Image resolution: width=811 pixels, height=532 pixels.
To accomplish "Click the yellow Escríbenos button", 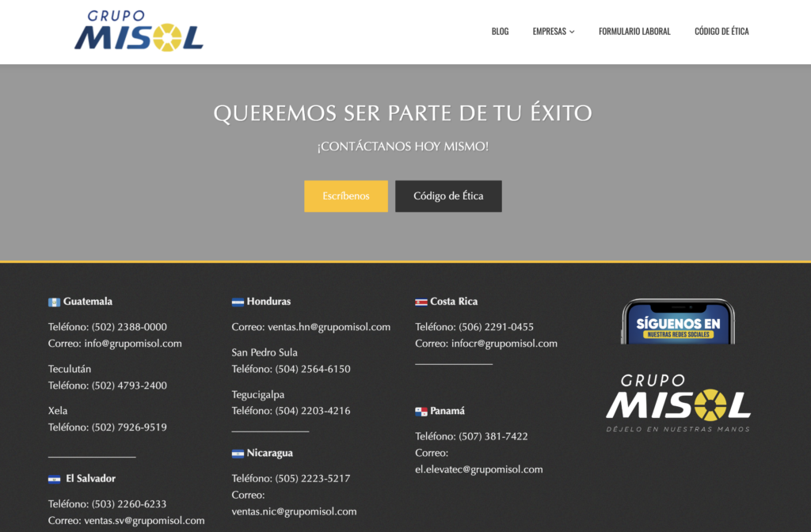I will (346, 196).
